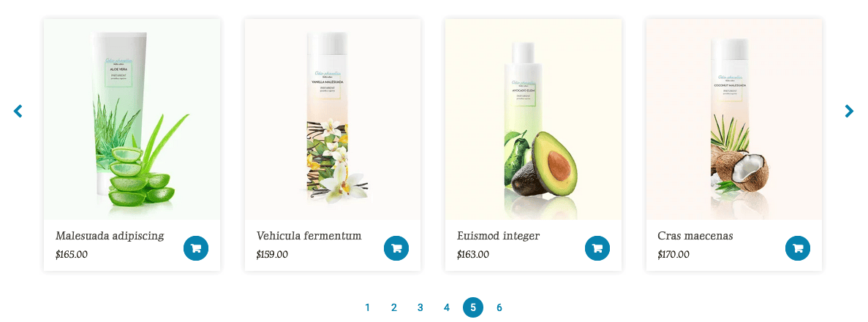
Task: Open Euismod integer product title
Action: pos(498,237)
